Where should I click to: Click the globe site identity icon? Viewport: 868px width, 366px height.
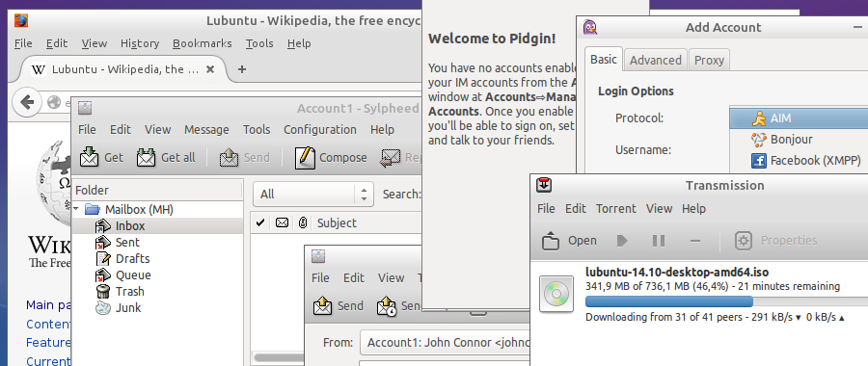(x=54, y=102)
